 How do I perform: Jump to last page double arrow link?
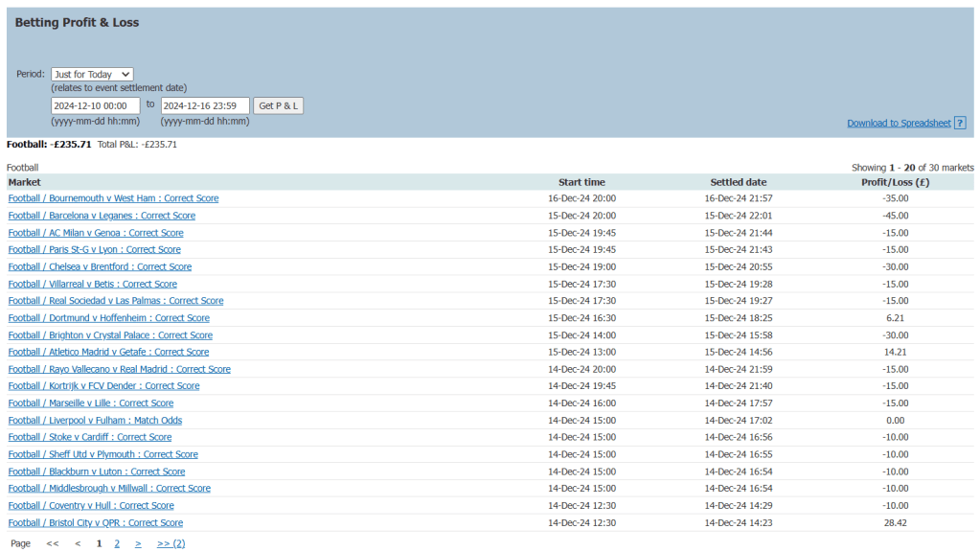(x=171, y=543)
